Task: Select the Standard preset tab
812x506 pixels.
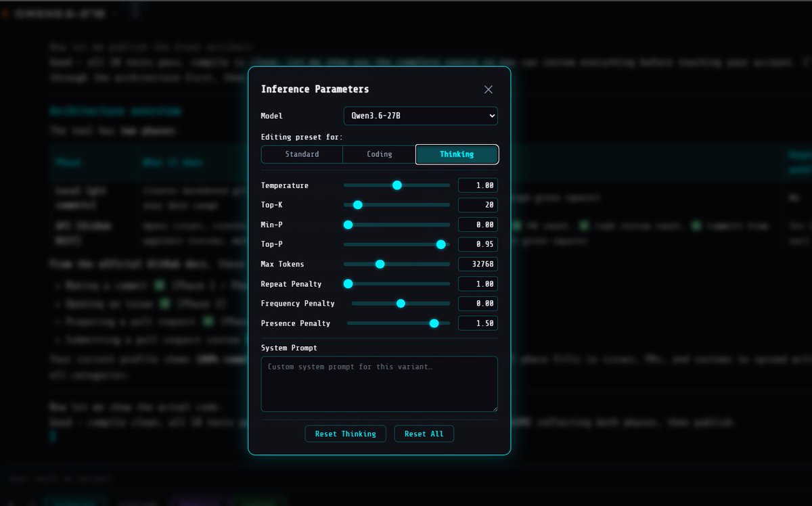Action: tap(302, 154)
